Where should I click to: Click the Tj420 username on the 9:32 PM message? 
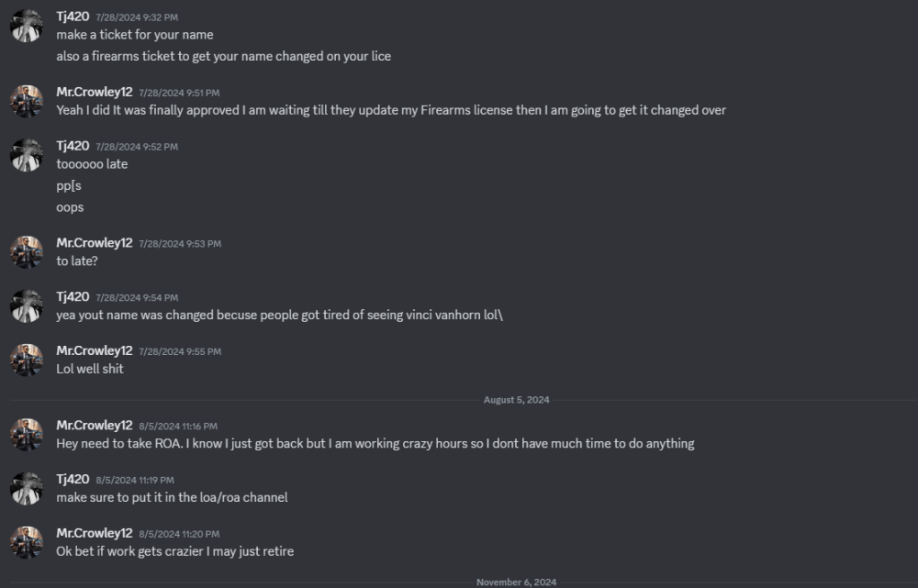pyautogui.click(x=73, y=17)
